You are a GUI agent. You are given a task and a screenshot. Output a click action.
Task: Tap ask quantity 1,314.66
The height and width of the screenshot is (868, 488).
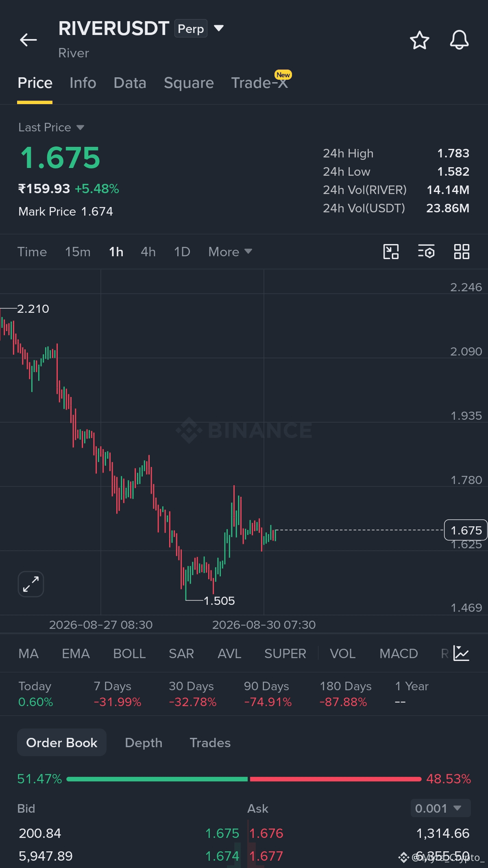443,833
